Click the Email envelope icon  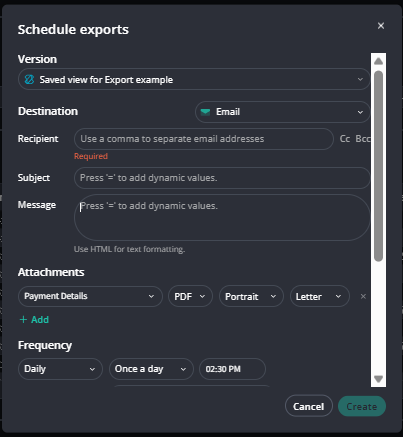[x=205, y=112]
